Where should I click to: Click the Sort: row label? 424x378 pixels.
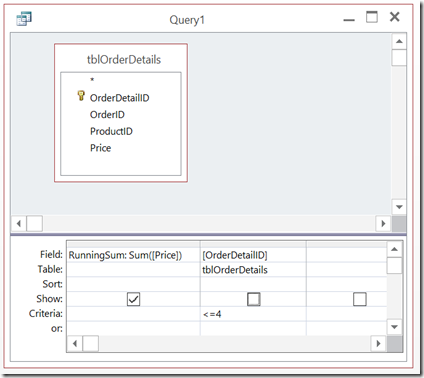[52, 284]
